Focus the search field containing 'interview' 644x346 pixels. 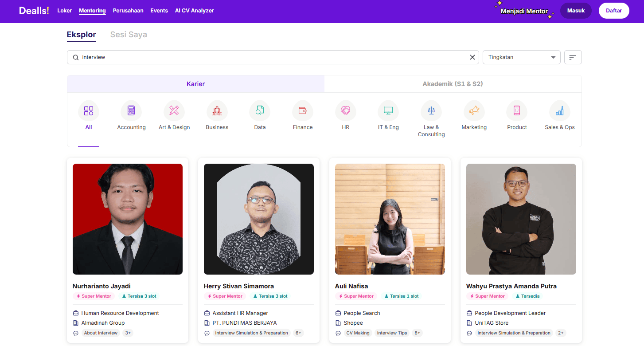click(x=273, y=57)
